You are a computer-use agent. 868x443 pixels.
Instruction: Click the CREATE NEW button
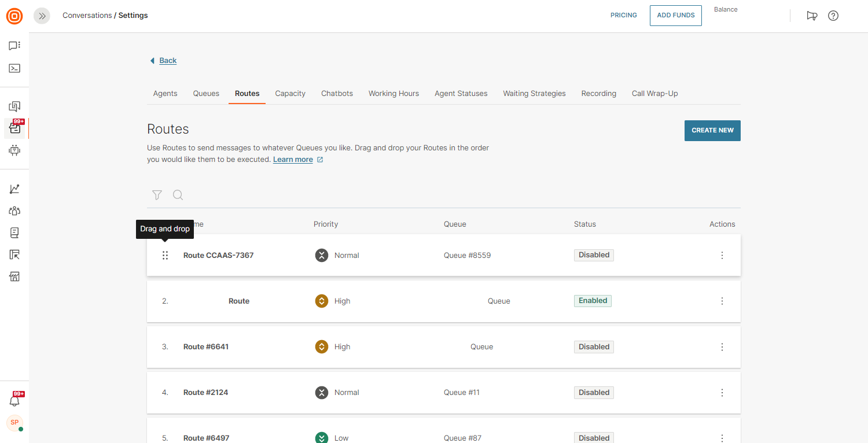click(712, 131)
